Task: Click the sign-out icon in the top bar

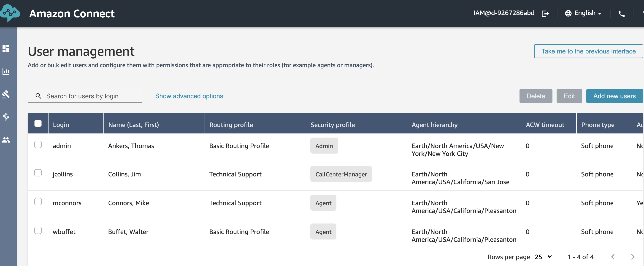Action: click(546, 13)
